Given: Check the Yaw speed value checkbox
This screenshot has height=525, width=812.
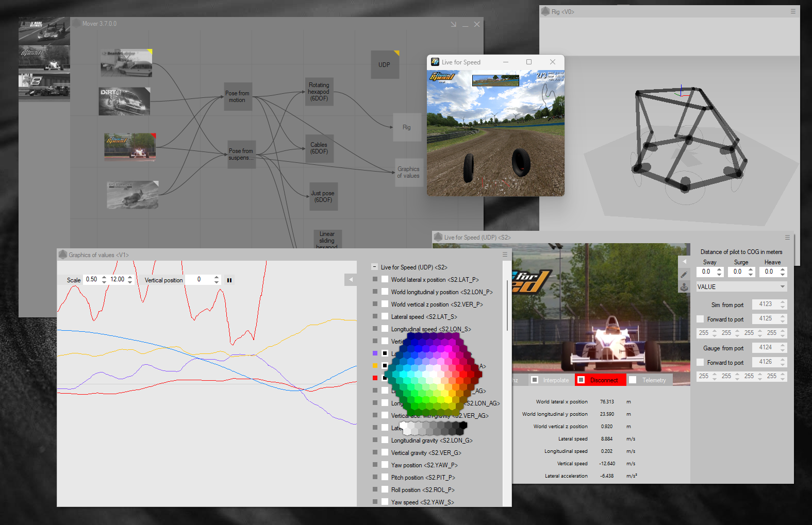Looking at the screenshot, I should point(385,502).
